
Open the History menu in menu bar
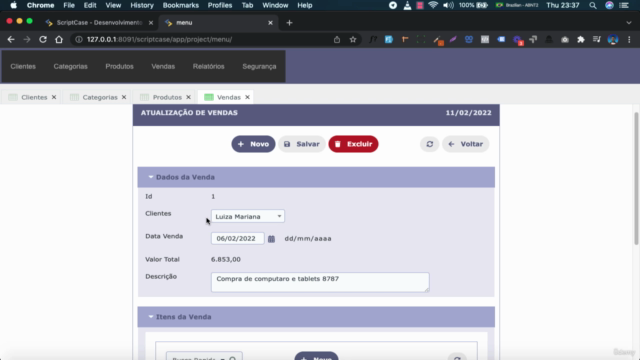[142, 5]
